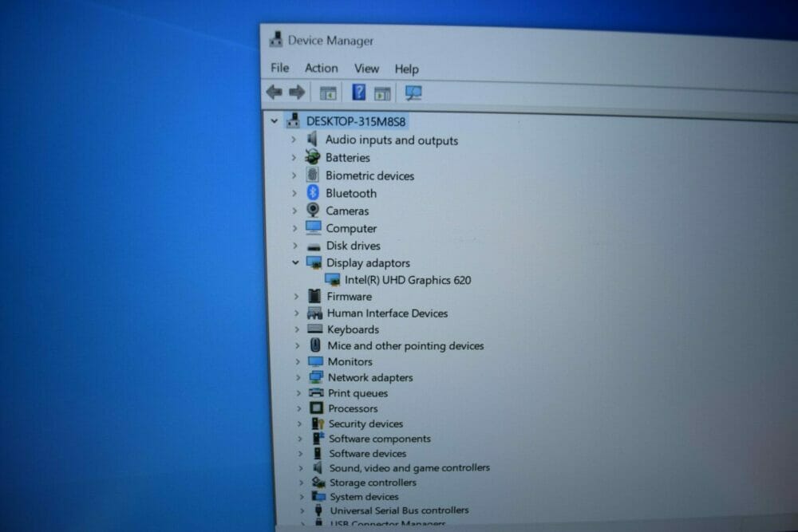Click the Device Manager title bar icon

(x=276, y=40)
